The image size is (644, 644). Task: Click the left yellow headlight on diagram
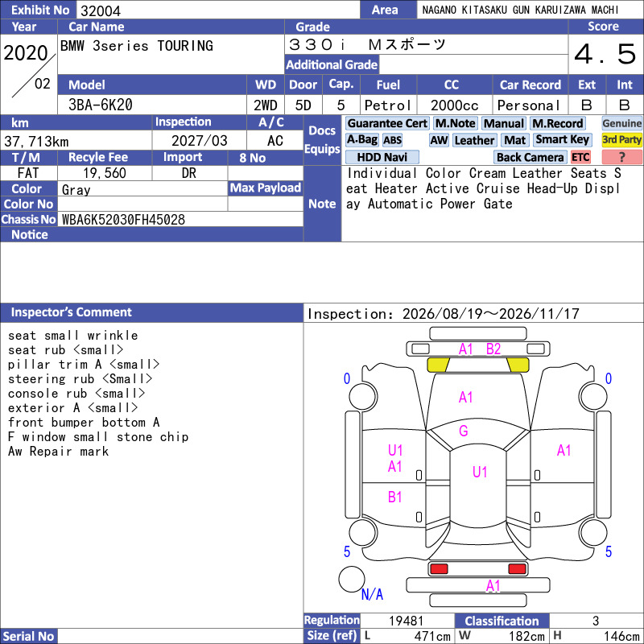pyautogui.click(x=438, y=365)
